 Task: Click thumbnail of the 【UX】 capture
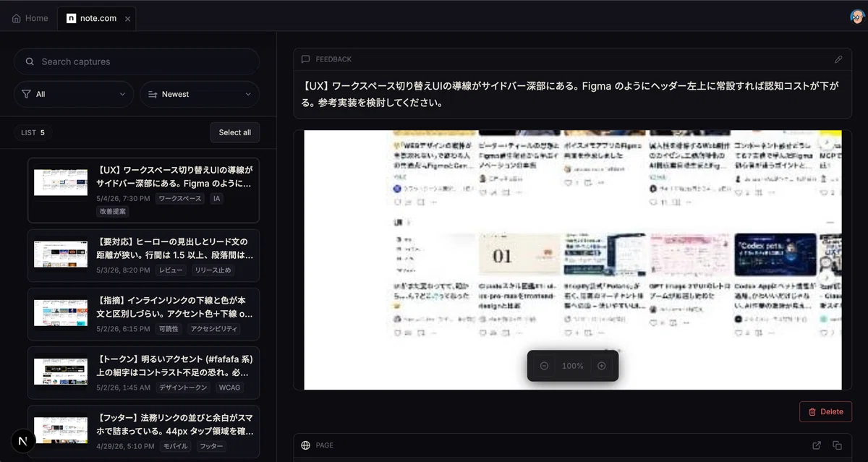(x=61, y=183)
